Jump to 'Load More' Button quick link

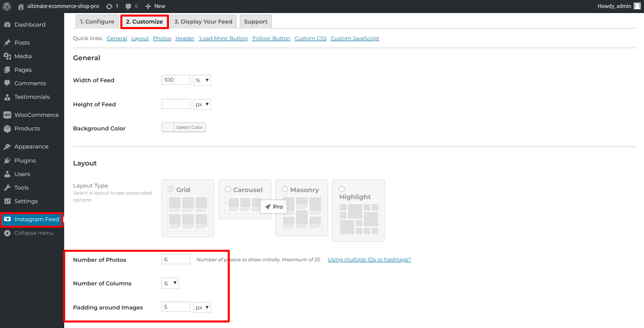point(223,38)
